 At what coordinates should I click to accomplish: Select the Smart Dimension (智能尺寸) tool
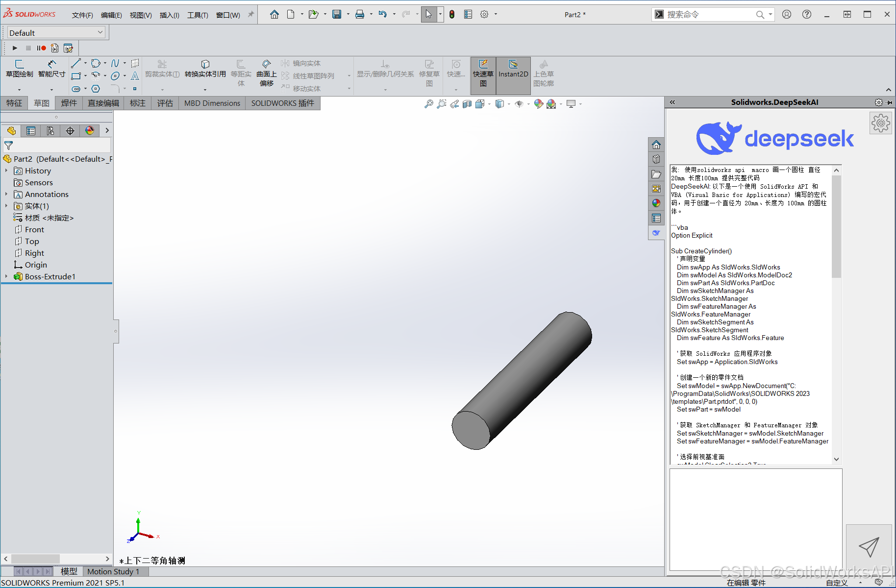click(51, 69)
